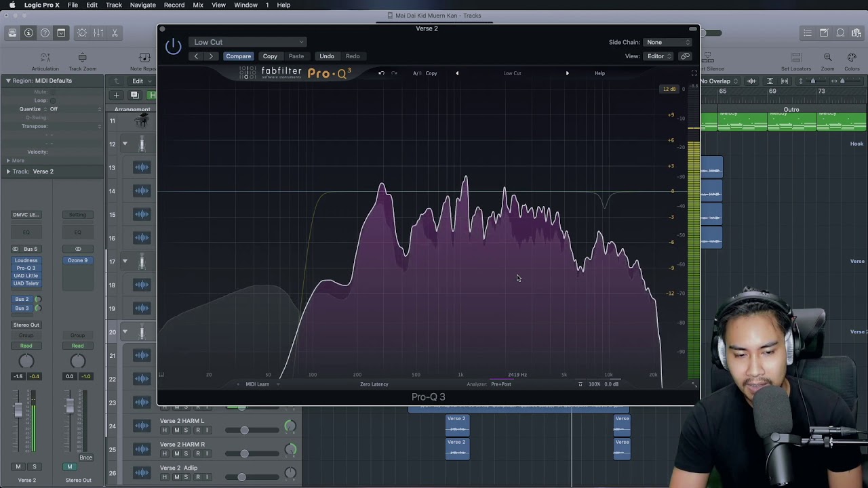Click the Zero Latency processing mode
Viewport: 868px width, 488px height.
tap(374, 384)
